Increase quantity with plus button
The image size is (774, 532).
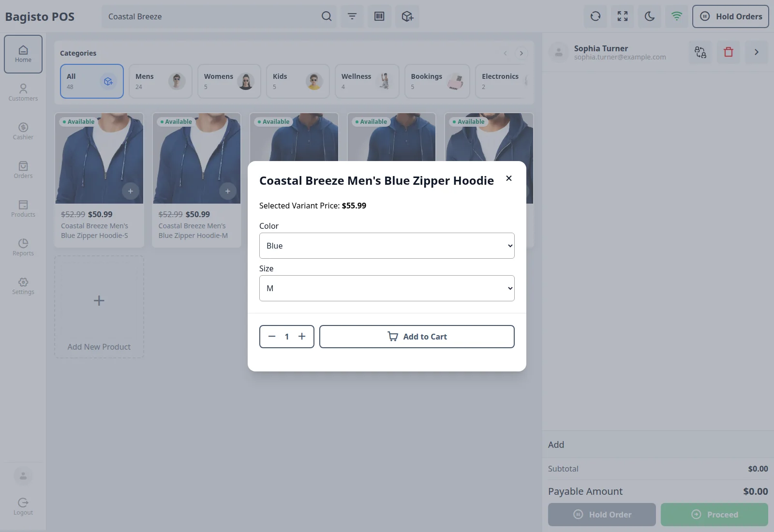(x=302, y=337)
